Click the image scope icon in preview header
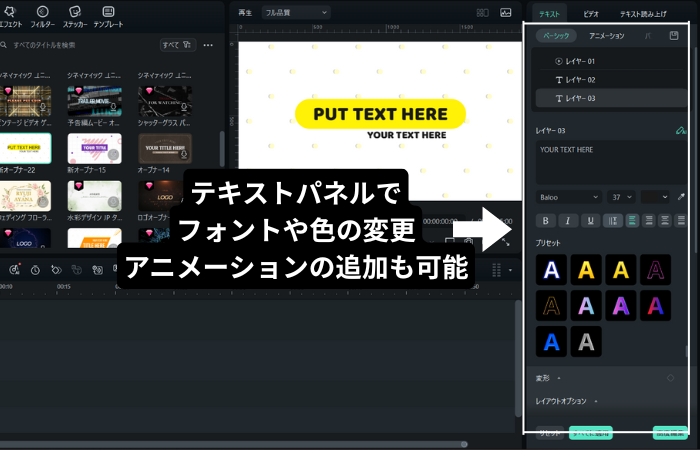 click(x=506, y=12)
